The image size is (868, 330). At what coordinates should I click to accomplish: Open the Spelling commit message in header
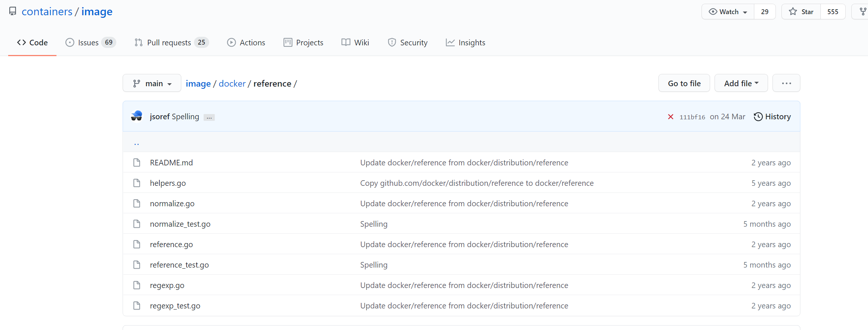185,117
